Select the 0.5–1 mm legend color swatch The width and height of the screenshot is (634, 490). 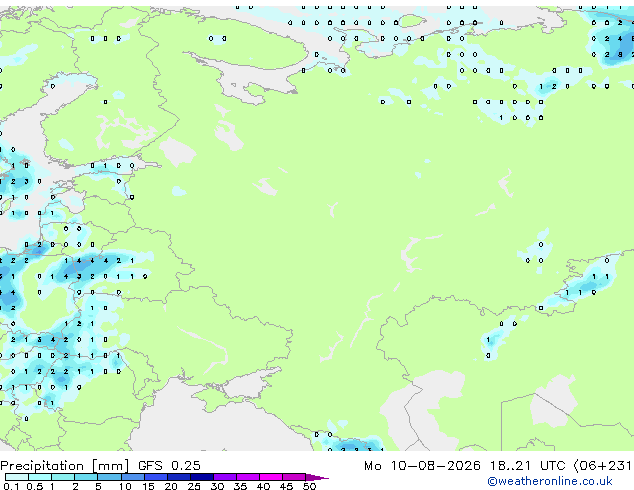coord(40,477)
